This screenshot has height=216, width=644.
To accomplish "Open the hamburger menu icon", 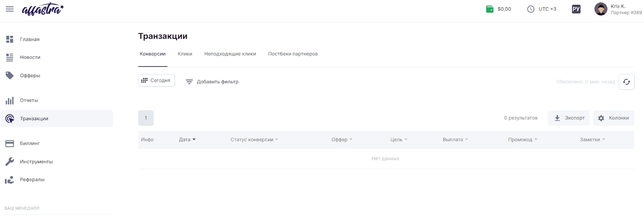I will click(x=10, y=9).
